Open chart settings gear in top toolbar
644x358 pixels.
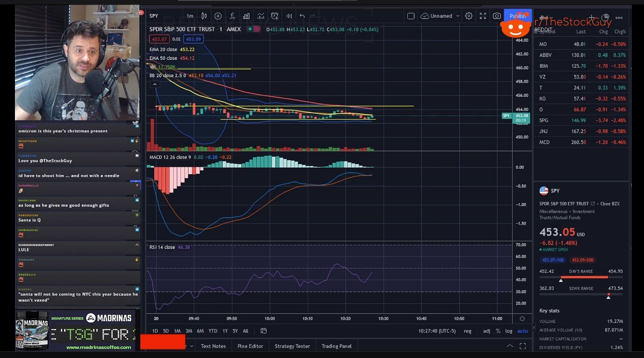point(469,16)
